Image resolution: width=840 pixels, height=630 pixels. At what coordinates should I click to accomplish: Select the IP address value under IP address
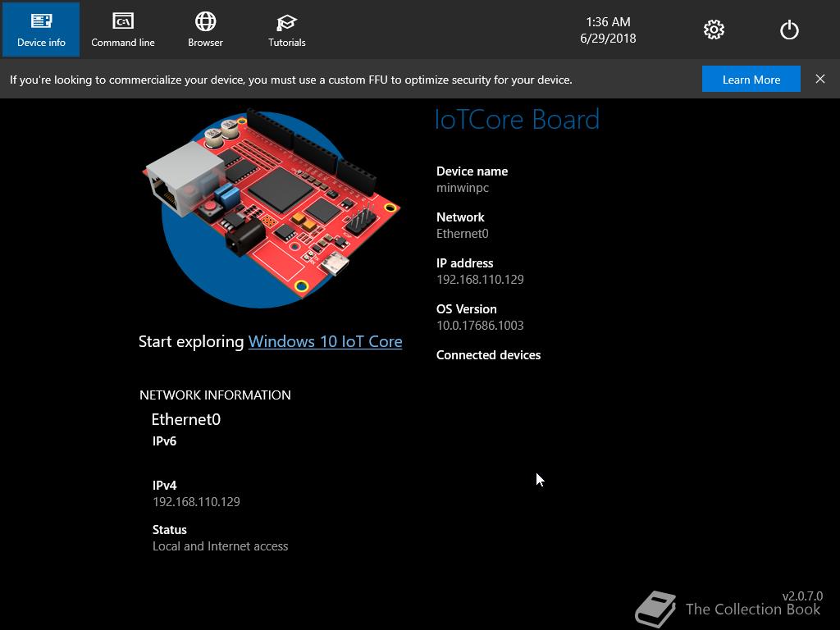480,280
